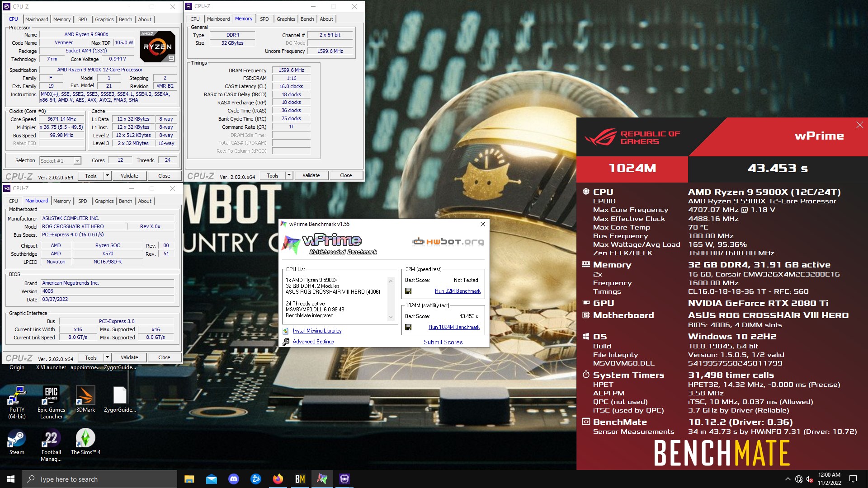The width and height of the screenshot is (868, 488).
Task: Click the CPU List scrollbar down arrow
Action: (x=391, y=317)
